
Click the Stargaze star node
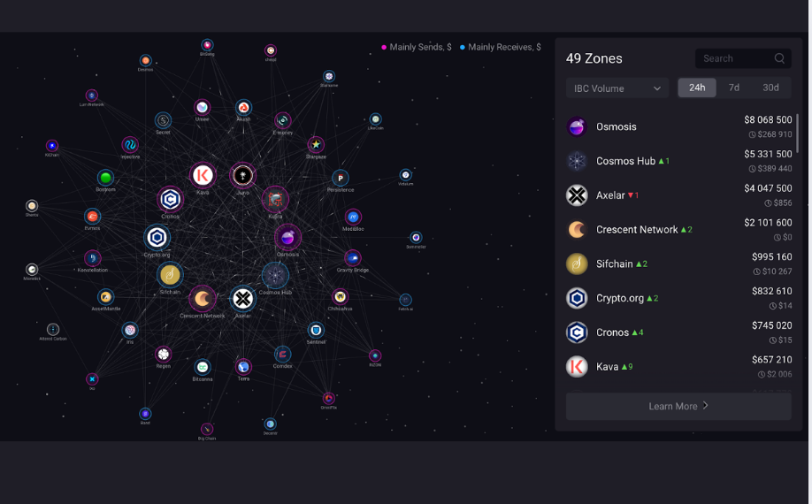316,144
